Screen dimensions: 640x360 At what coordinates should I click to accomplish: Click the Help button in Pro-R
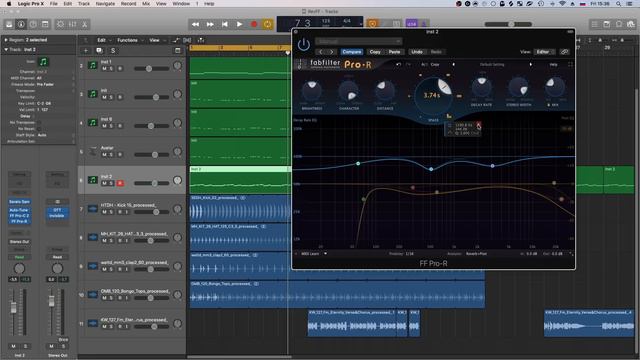553,64
